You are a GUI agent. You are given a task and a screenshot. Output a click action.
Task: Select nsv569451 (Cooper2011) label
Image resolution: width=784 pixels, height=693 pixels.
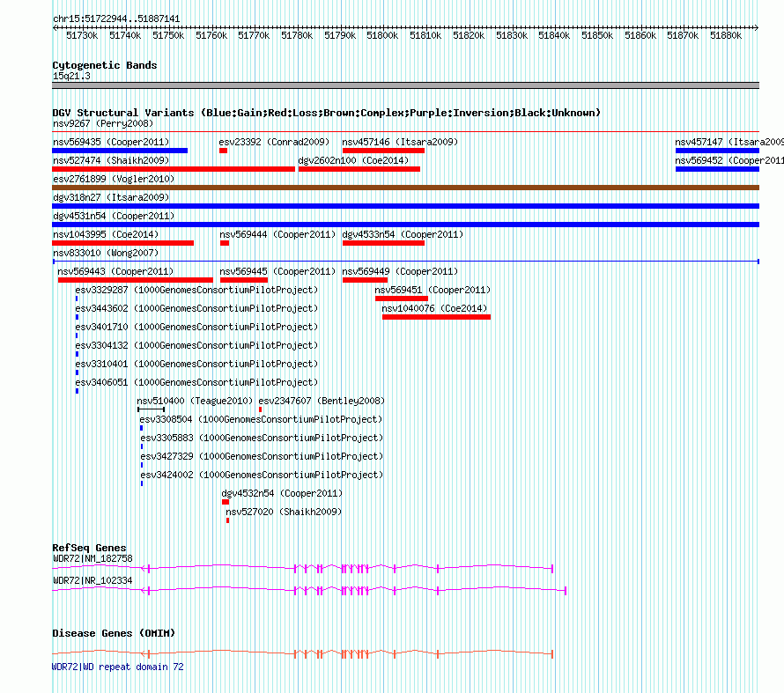point(433,290)
